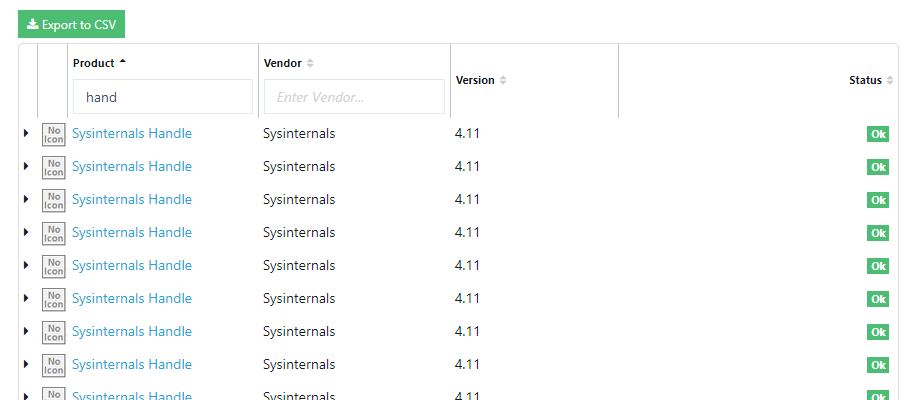The width and height of the screenshot is (915, 400).
Task: Open the first Sysinternals Handle link
Action: 132,134
